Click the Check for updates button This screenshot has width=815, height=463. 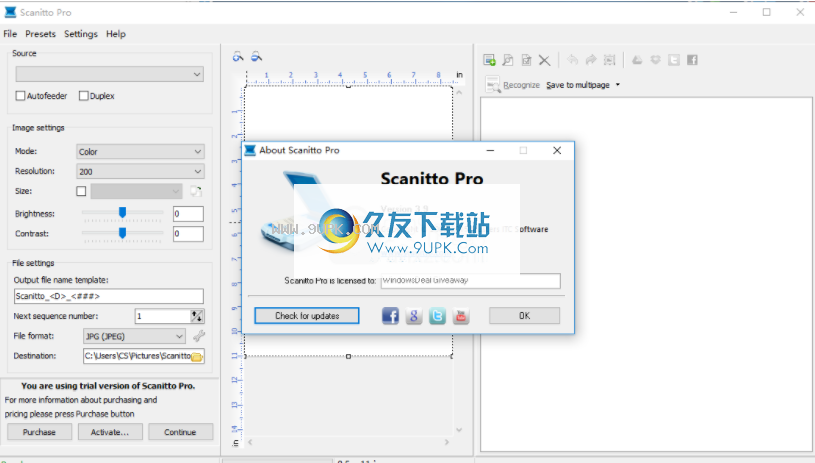coord(307,315)
